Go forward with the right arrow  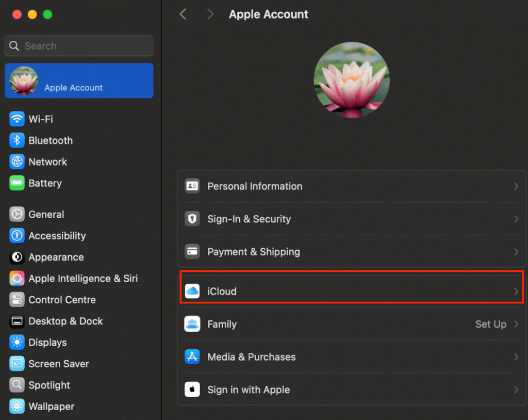pyautogui.click(x=210, y=14)
